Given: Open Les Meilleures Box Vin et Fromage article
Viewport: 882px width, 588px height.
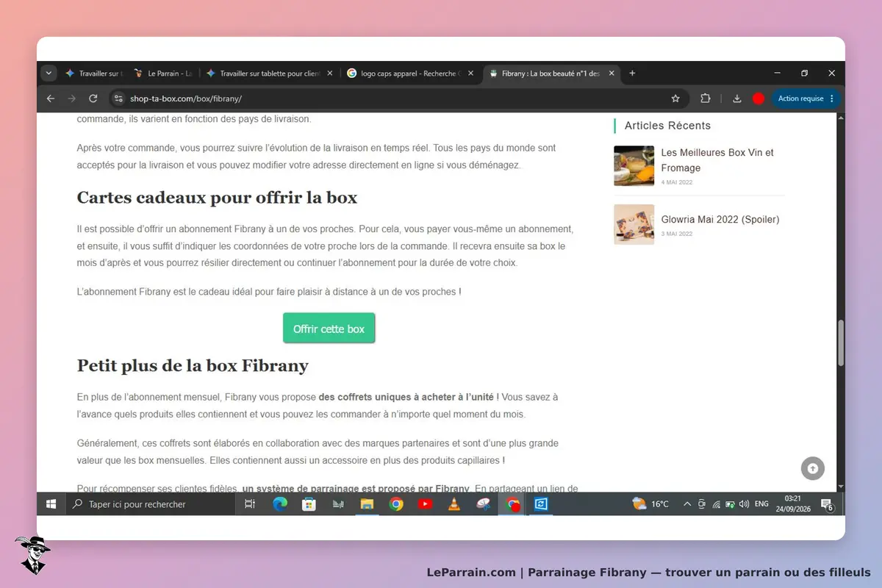Looking at the screenshot, I should (x=717, y=160).
